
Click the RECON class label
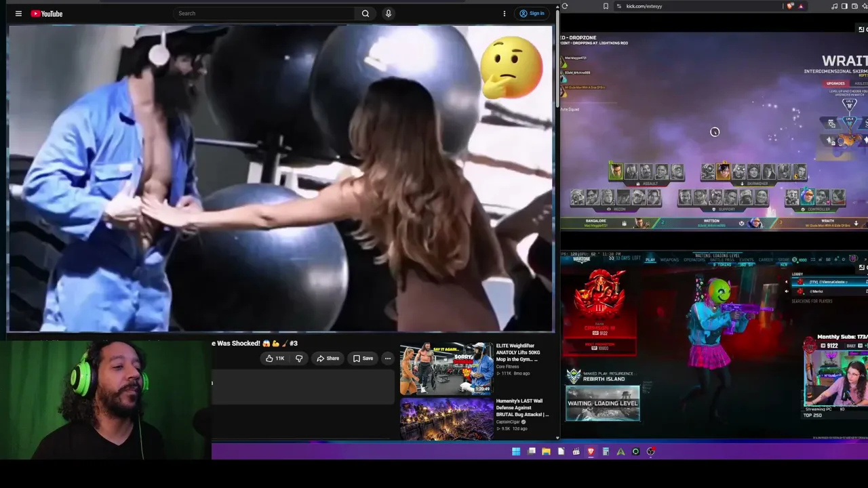pos(618,209)
